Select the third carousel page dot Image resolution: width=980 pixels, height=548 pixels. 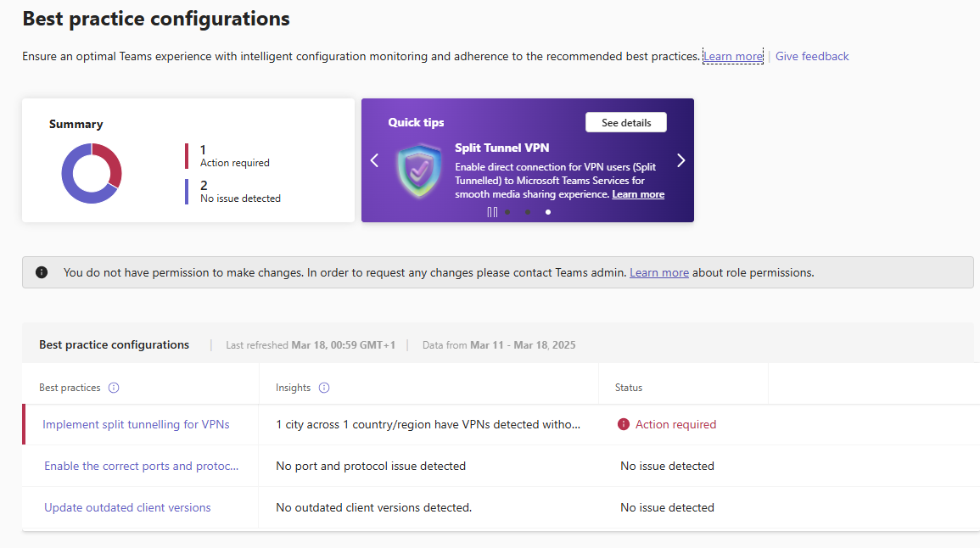point(548,212)
